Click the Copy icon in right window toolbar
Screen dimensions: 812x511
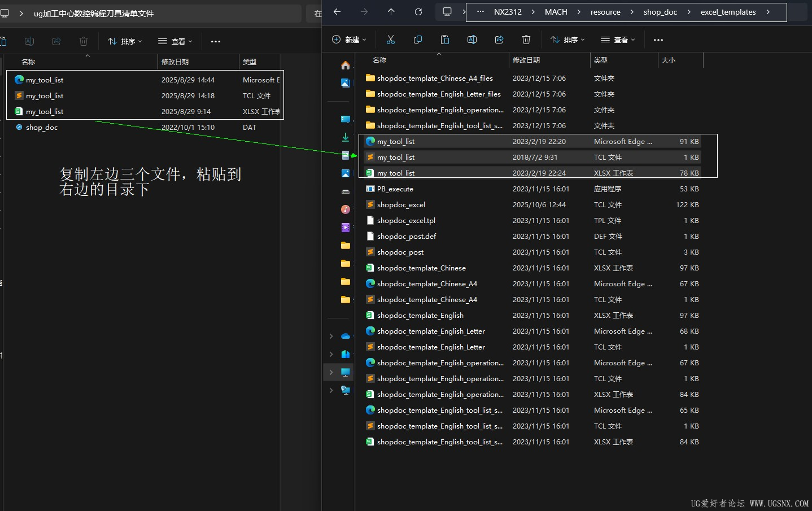[x=418, y=40]
